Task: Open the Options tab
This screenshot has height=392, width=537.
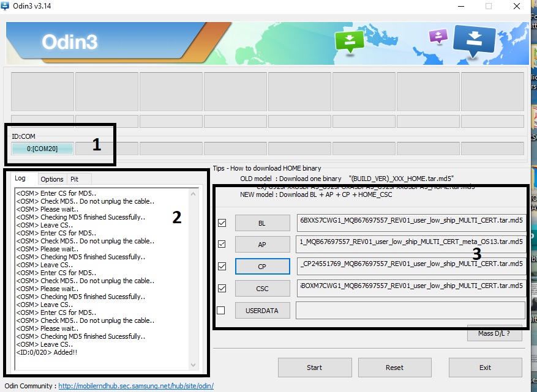Action: pyautogui.click(x=51, y=179)
